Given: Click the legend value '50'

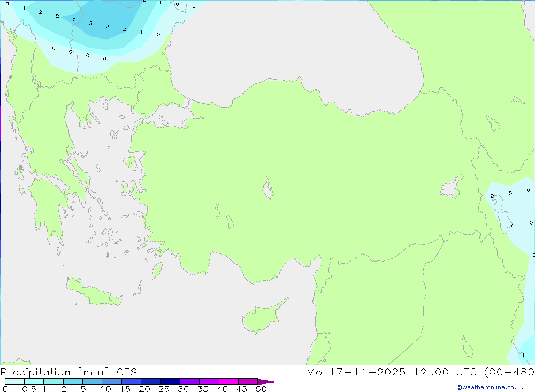Looking at the screenshot, I should [x=262, y=389].
